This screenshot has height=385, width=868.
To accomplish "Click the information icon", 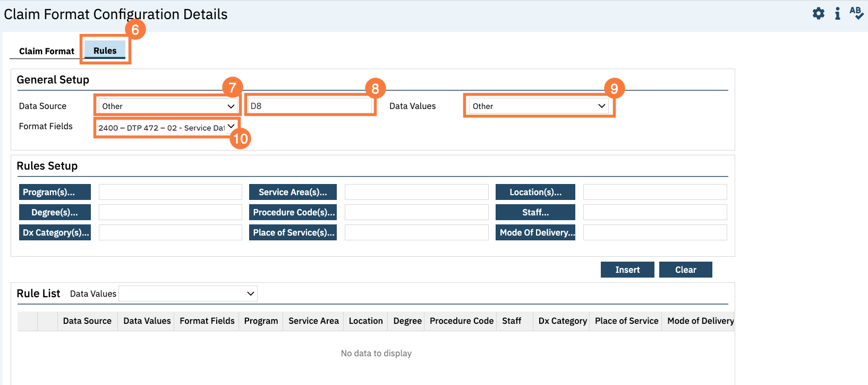I will coord(838,14).
